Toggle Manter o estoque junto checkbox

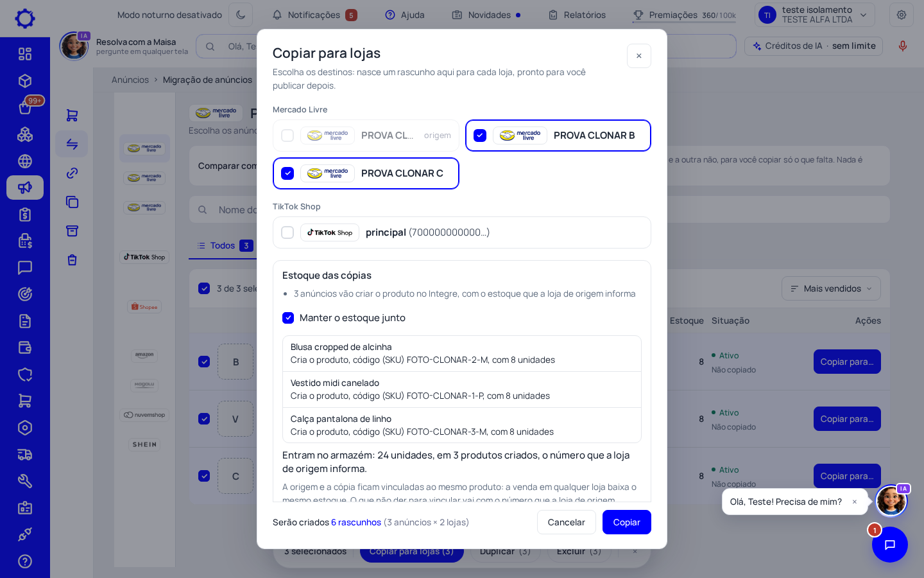pyautogui.click(x=288, y=318)
